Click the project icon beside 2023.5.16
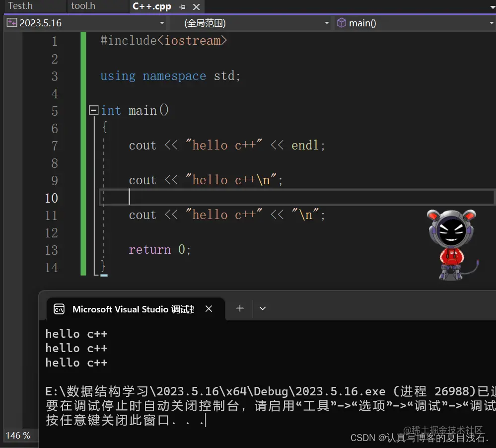Viewport: 496px width, 448px height. pos(12,22)
